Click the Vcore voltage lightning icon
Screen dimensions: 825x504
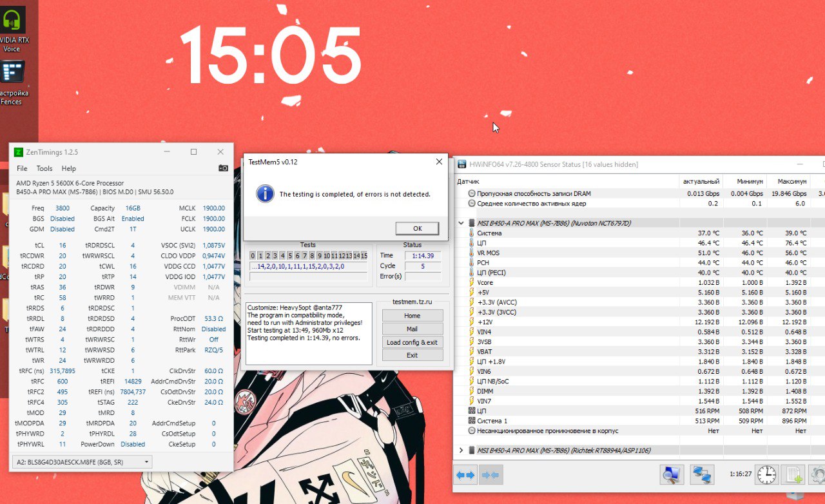472,282
